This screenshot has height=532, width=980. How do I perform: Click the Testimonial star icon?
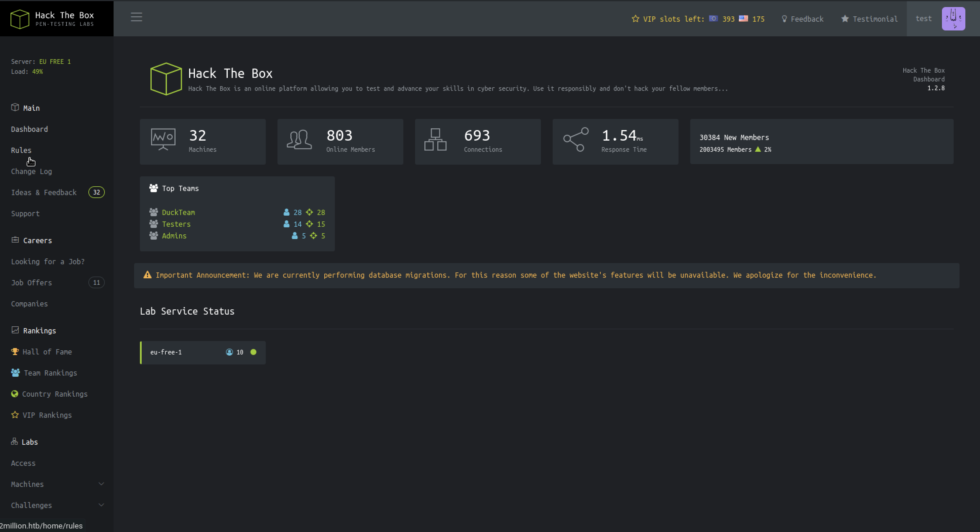tap(844, 19)
